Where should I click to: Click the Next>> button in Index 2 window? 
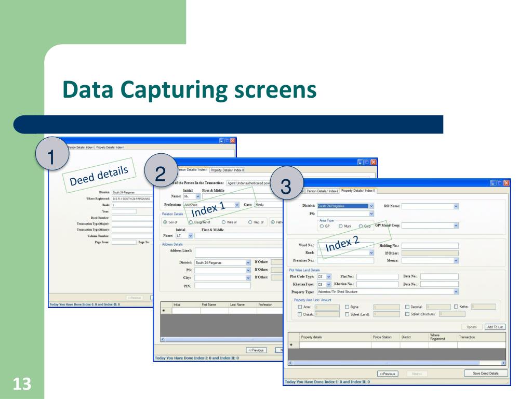(x=417, y=374)
